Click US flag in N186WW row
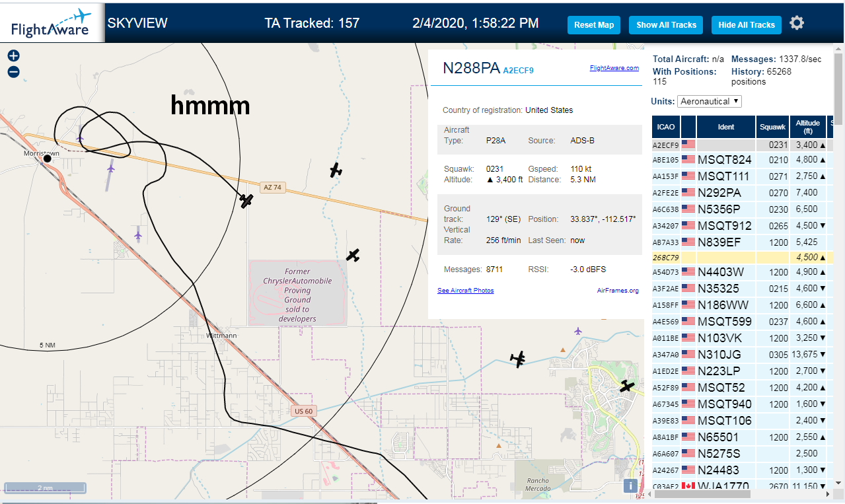 688,305
